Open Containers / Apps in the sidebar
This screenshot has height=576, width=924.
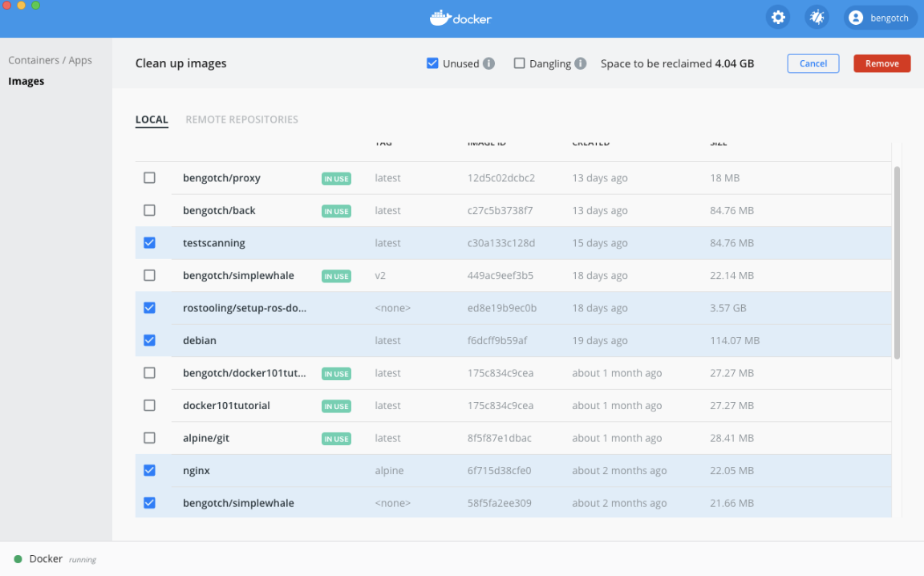pyautogui.click(x=50, y=59)
